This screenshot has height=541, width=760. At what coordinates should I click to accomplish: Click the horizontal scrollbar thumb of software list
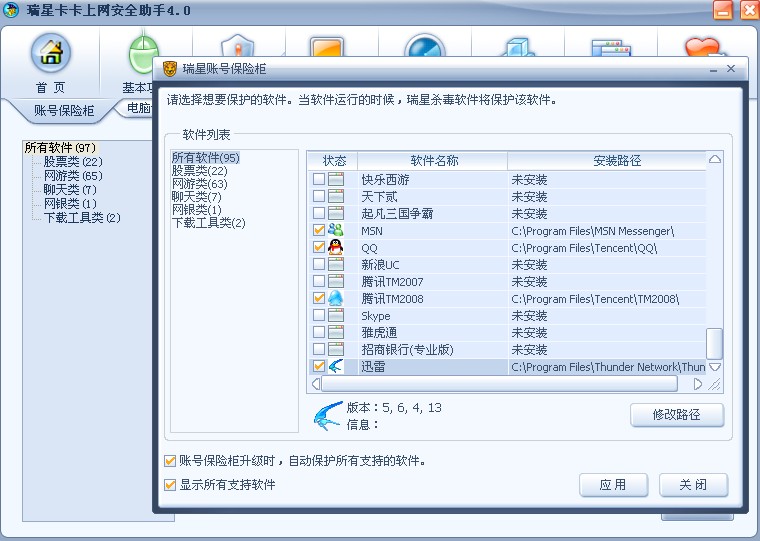coord(499,384)
